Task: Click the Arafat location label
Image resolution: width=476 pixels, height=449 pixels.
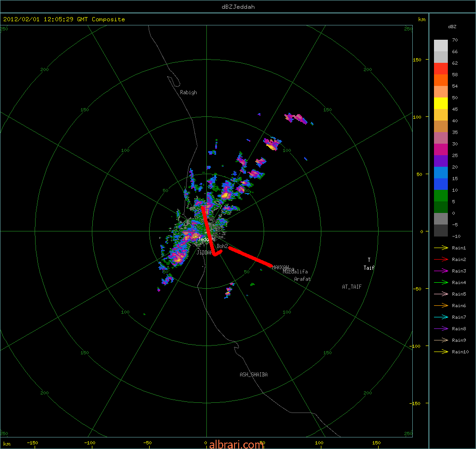Action: [302, 279]
